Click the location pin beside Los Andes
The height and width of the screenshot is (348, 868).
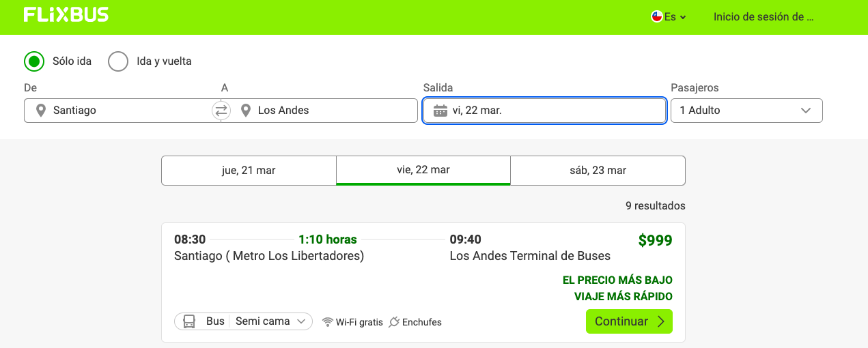246,111
